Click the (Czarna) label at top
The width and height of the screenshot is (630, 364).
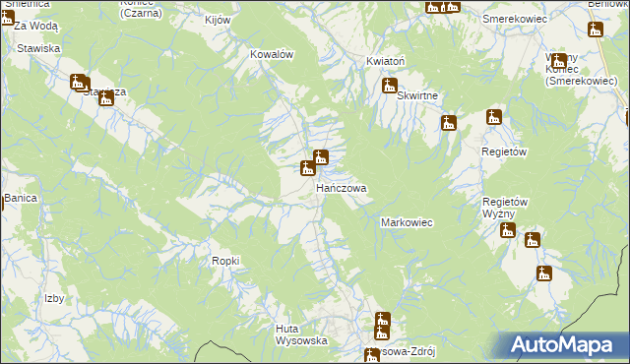[141, 13]
